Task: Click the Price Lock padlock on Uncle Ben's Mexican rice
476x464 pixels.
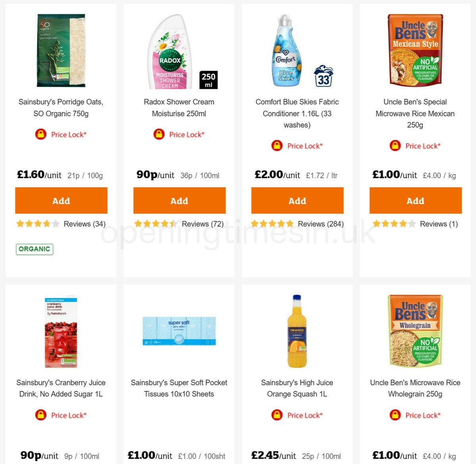Action: click(x=395, y=146)
